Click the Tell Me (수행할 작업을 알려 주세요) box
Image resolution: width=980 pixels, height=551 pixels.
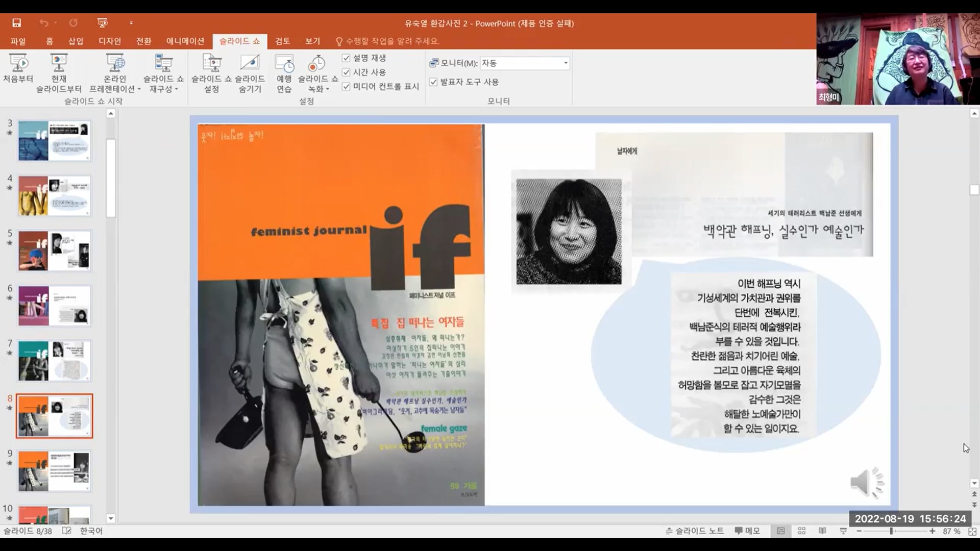point(387,41)
